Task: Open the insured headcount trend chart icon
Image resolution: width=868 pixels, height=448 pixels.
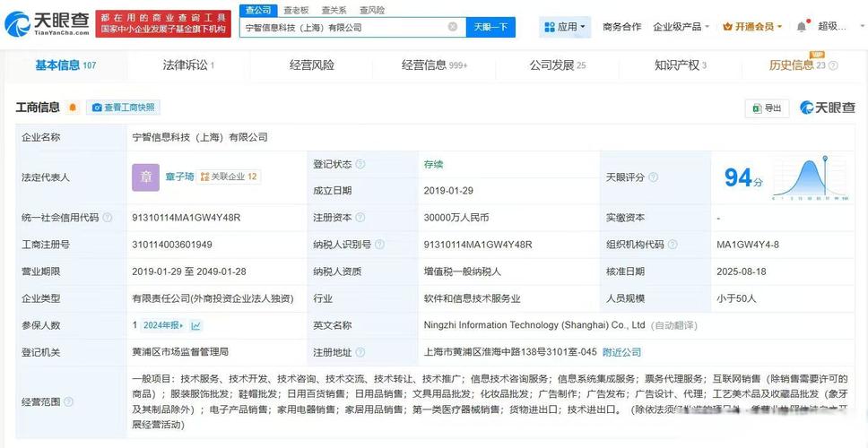Action: click(x=196, y=326)
